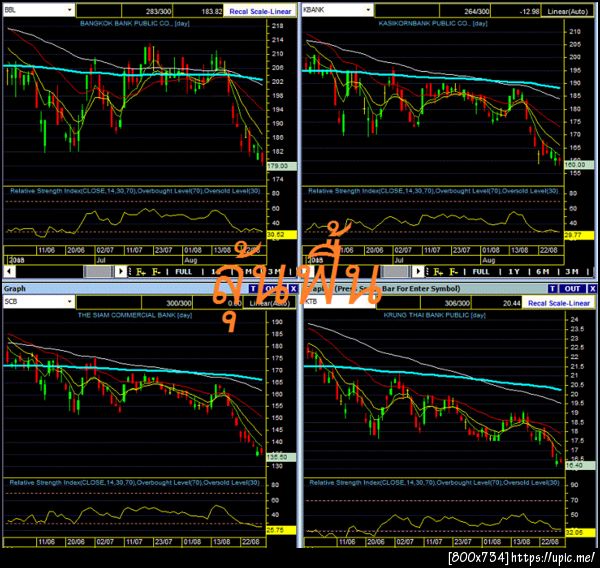Click Linear(Auto) scale button on KBANK chart

pos(567,11)
